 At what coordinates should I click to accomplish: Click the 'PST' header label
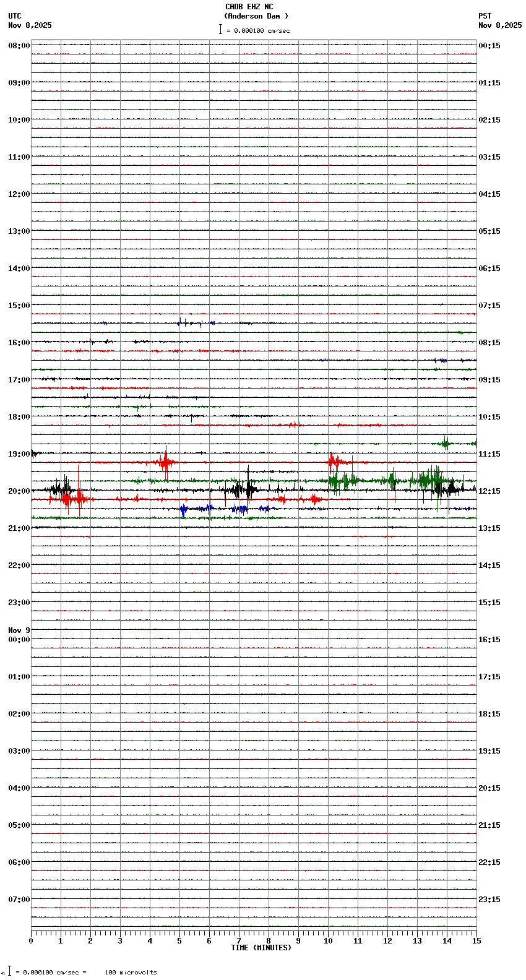click(485, 16)
